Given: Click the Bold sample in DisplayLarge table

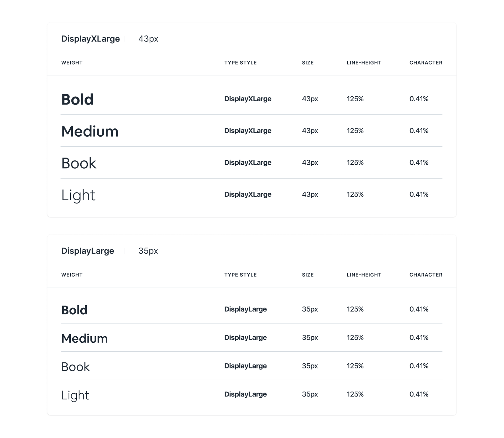Looking at the screenshot, I should pyautogui.click(x=74, y=310).
